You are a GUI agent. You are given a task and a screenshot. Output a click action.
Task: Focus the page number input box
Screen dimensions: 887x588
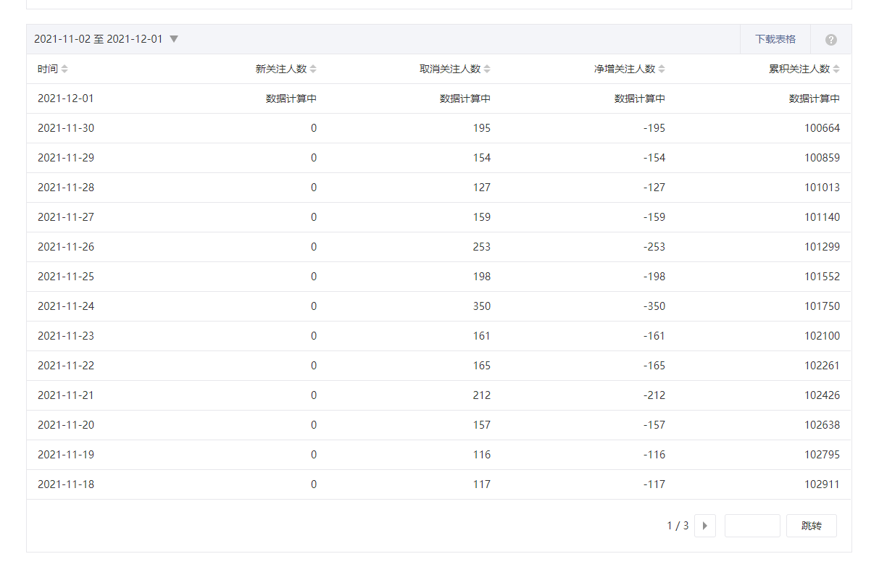(x=751, y=526)
